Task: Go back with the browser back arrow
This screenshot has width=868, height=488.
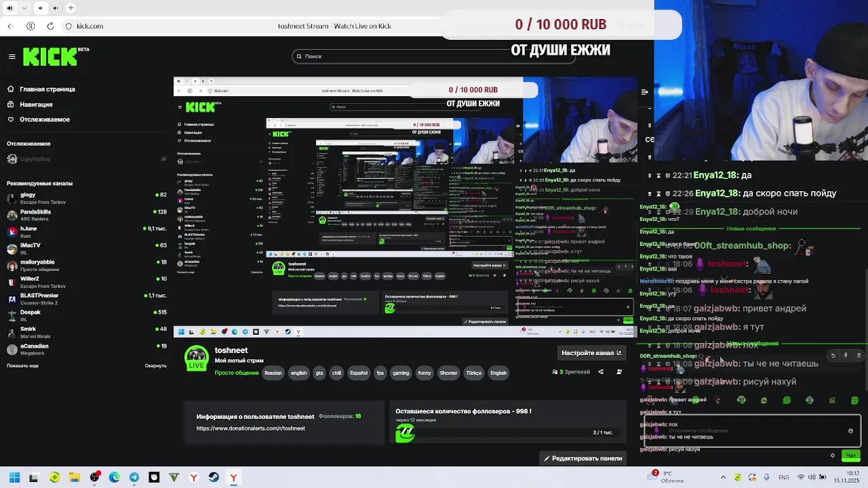Action: [10, 26]
